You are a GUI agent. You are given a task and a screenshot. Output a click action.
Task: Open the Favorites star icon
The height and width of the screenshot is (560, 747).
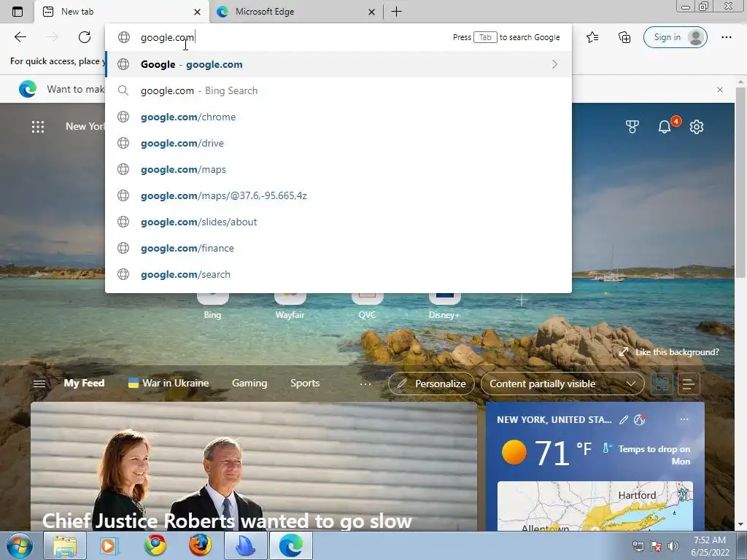[592, 37]
